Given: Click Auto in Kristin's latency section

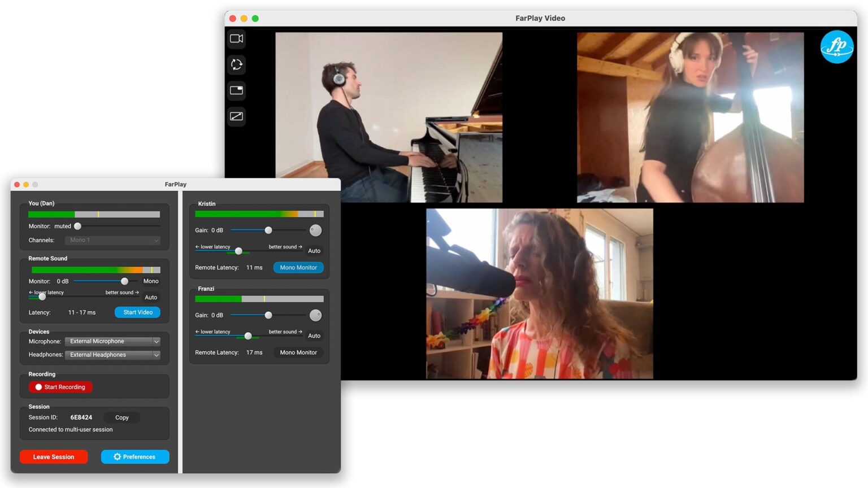Looking at the screenshot, I should tap(314, 250).
